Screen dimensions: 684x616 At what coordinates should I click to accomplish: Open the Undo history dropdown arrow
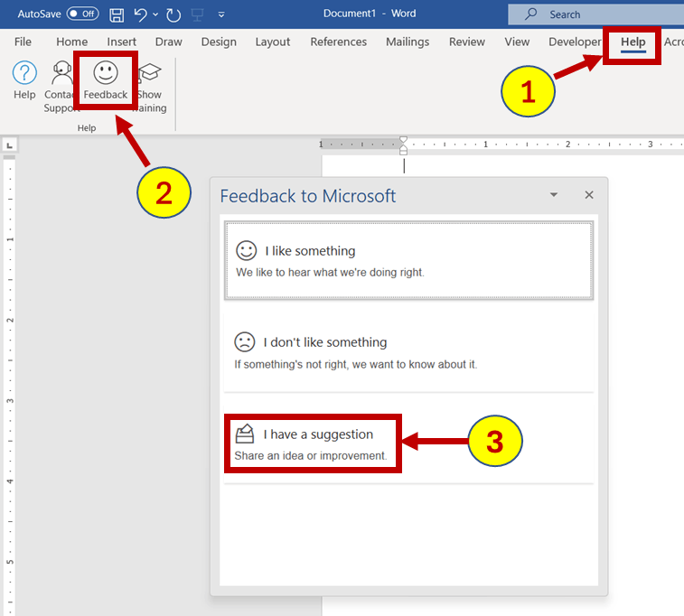155,14
